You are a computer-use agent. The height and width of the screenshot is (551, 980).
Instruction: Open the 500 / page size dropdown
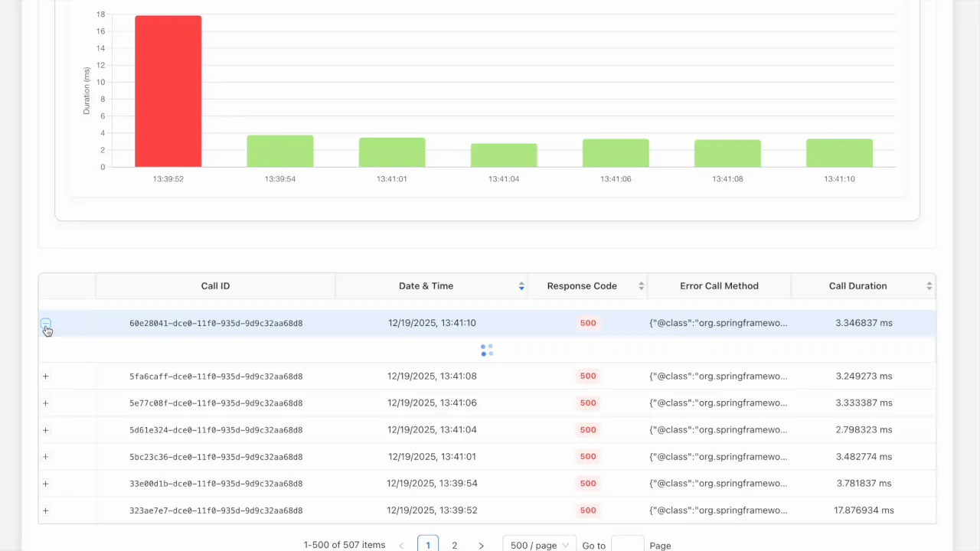539,545
